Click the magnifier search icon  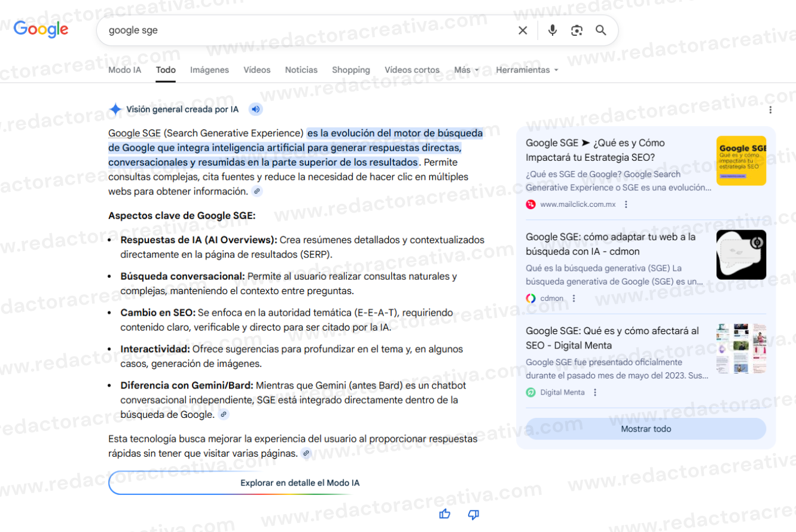[x=601, y=30]
